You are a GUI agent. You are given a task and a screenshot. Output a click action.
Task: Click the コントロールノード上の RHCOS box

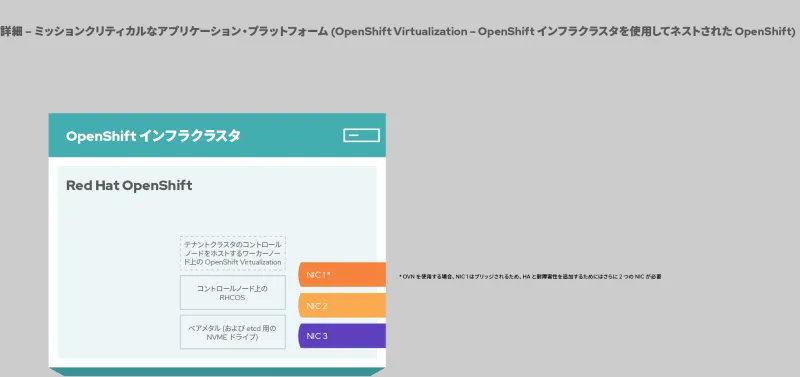[x=233, y=293]
